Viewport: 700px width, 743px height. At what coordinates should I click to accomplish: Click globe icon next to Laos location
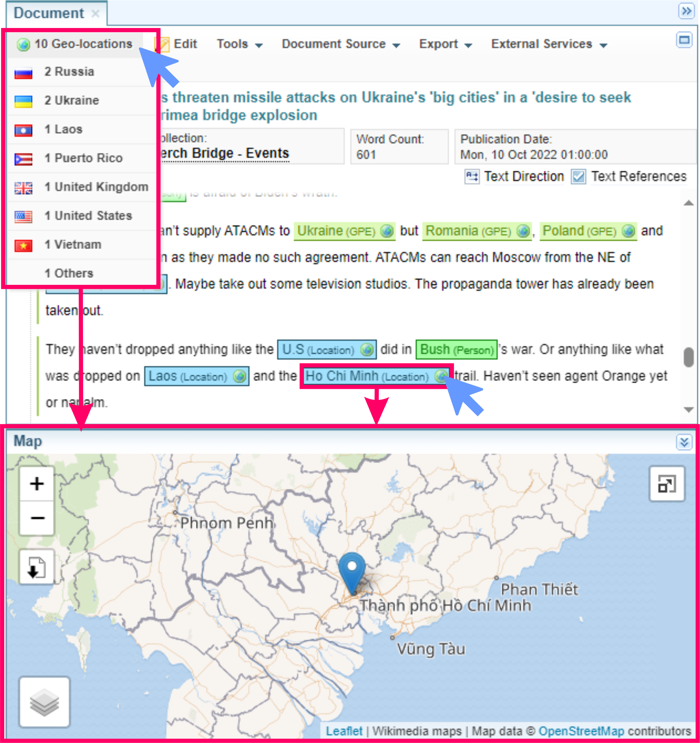tap(239, 376)
